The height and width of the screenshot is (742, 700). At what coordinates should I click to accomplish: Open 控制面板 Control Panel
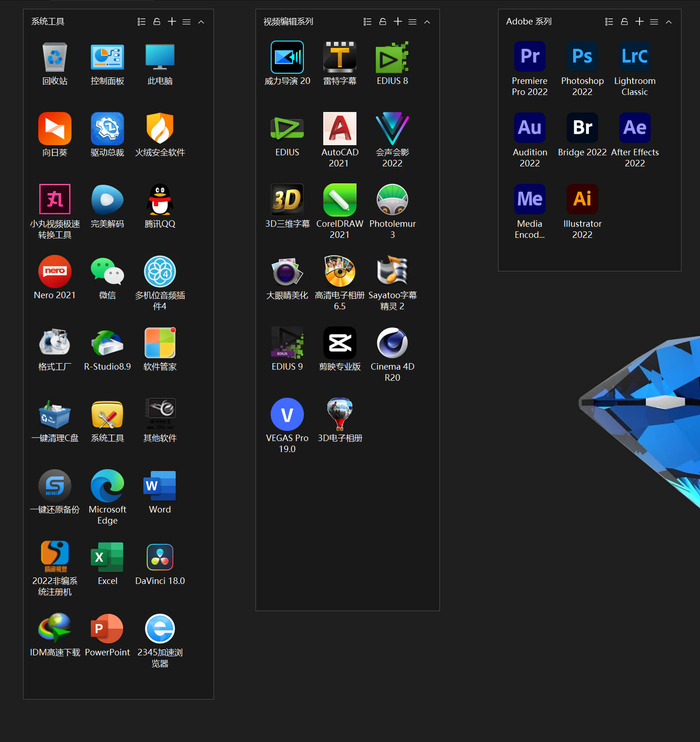click(107, 57)
